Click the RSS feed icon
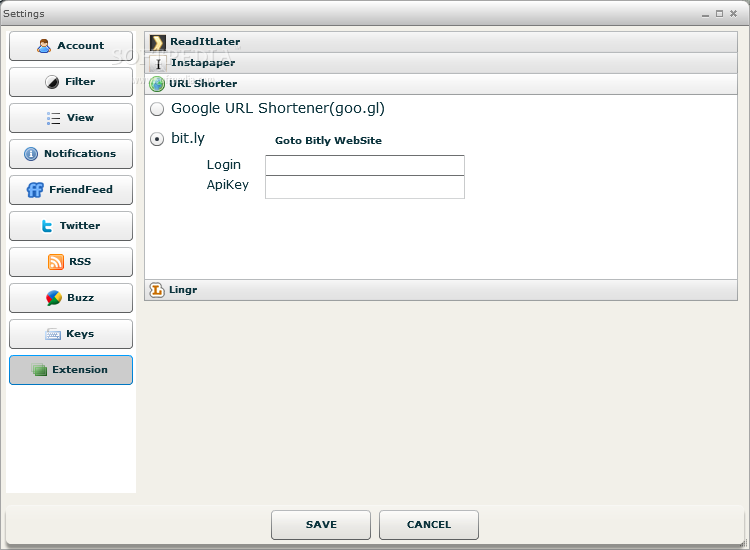The width and height of the screenshot is (750, 550). [x=56, y=262]
